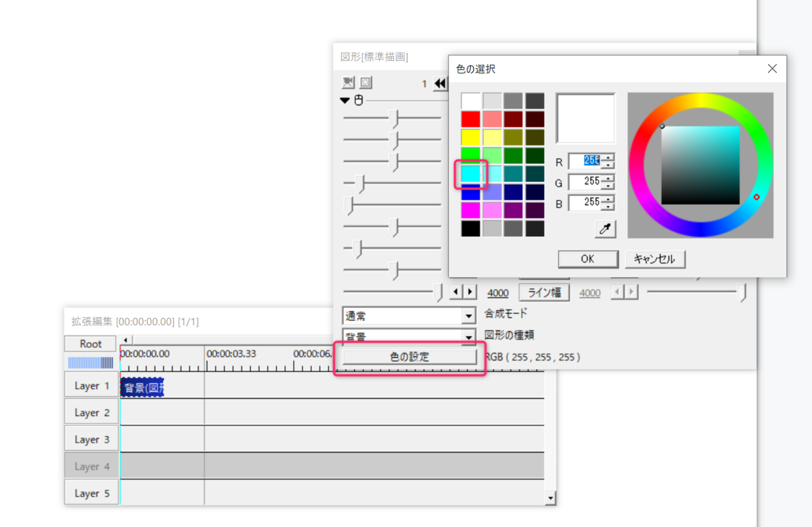Click the rewind icon in the shape settings window
The image size is (812, 527).
point(441,83)
